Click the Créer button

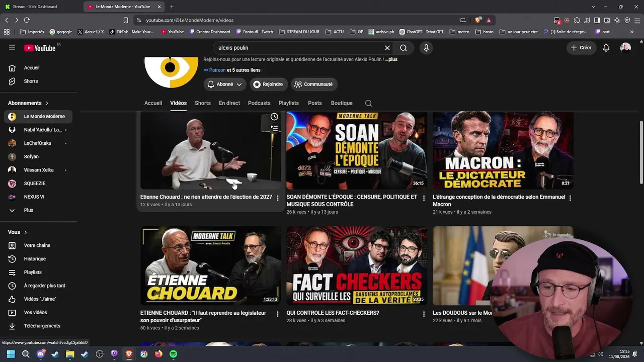tap(581, 48)
